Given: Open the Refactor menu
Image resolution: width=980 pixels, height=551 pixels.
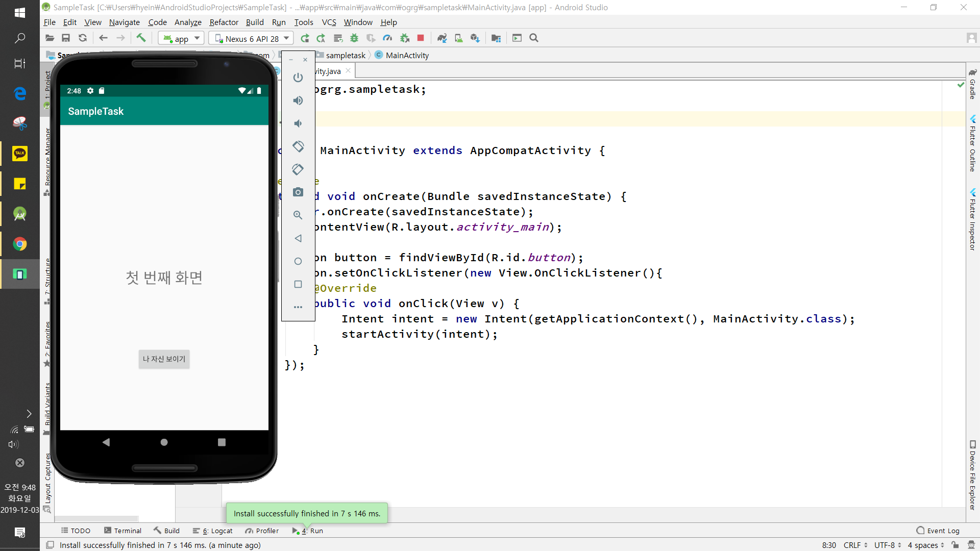Looking at the screenshot, I should (x=224, y=22).
